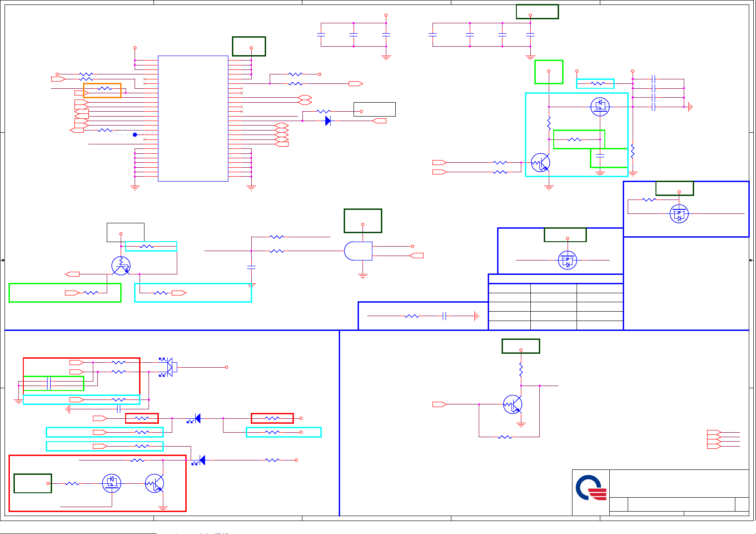Select the MOSFET in the large cyan box

[600, 107]
